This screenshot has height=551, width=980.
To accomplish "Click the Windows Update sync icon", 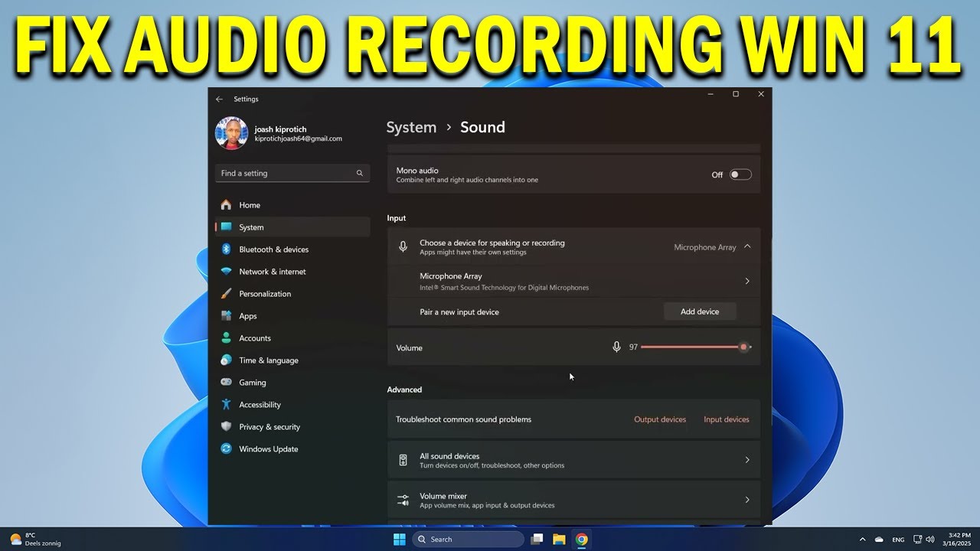I will pyautogui.click(x=226, y=449).
